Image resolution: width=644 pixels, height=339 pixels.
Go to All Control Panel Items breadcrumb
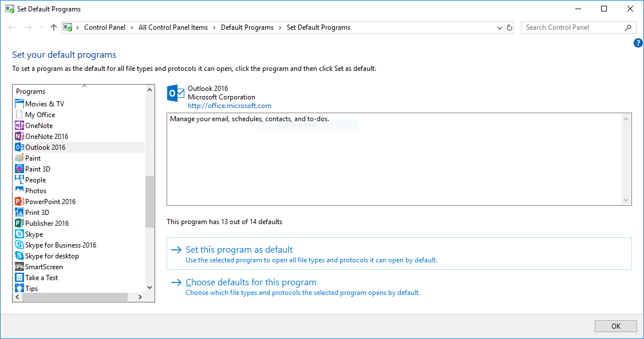click(x=173, y=27)
